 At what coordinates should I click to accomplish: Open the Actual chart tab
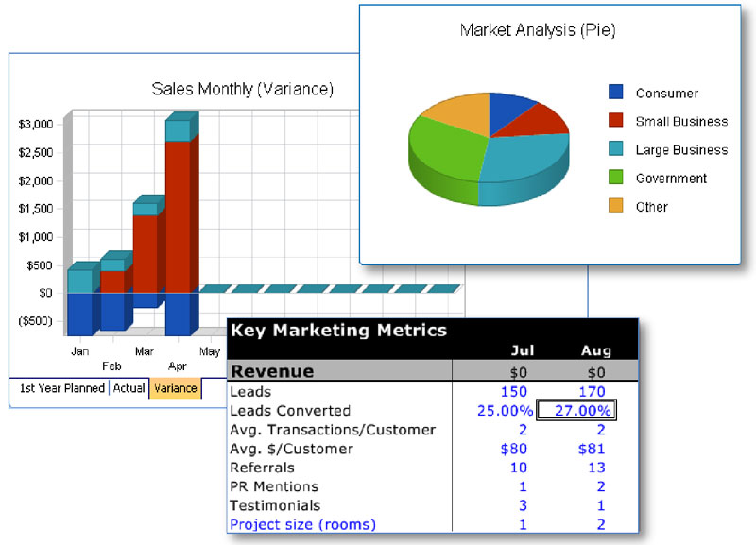[x=129, y=388]
